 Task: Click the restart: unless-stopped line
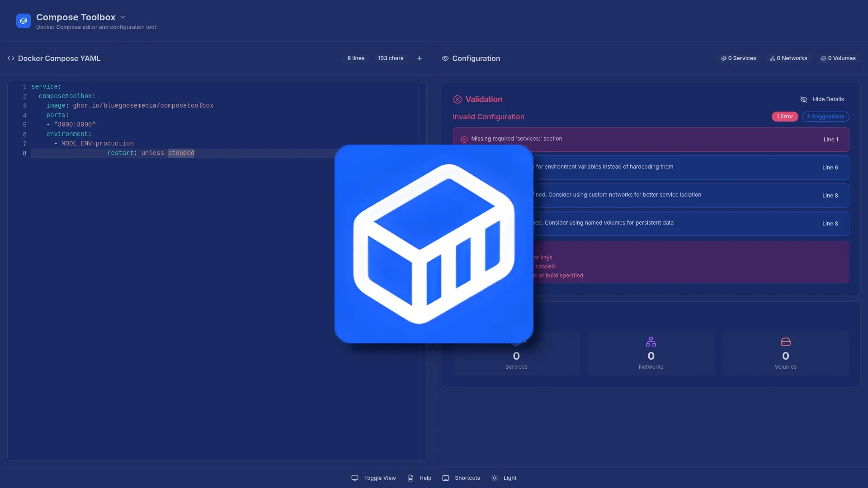pyautogui.click(x=151, y=153)
